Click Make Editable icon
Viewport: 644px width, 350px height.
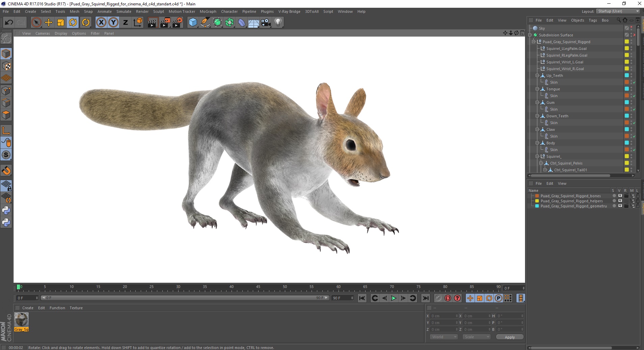point(6,38)
